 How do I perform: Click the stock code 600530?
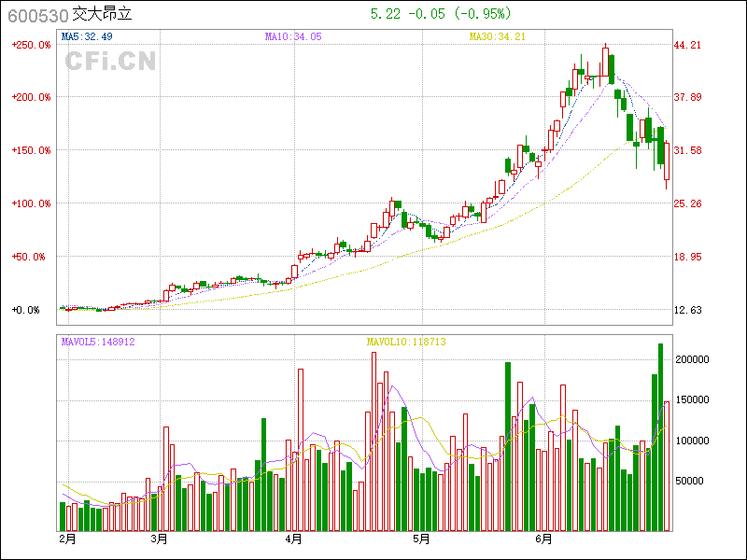click(37, 15)
